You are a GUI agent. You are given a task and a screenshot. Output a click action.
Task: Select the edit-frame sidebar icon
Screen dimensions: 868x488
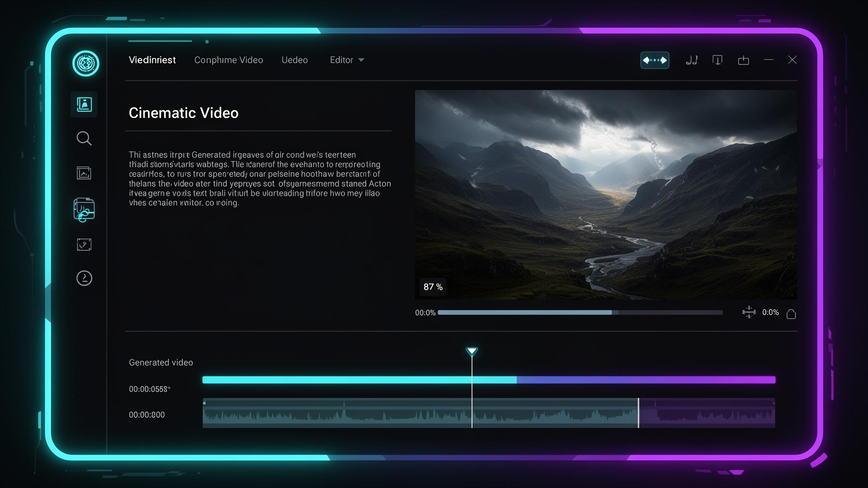pyautogui.click(x=84, y=244)
